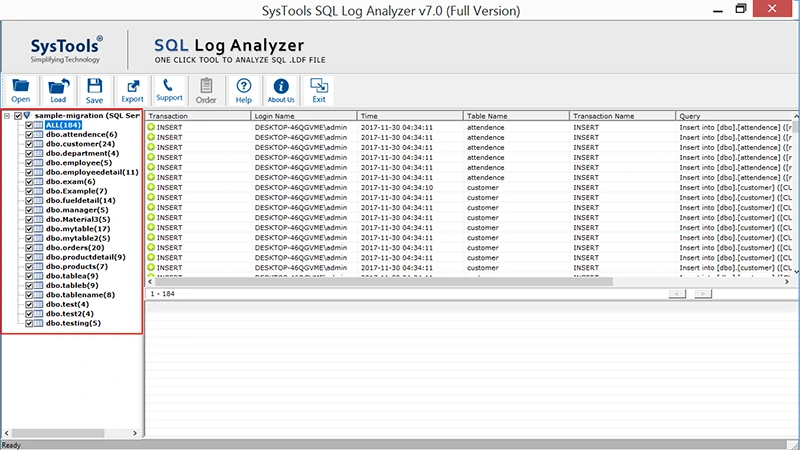Select the dbo.manager(5) tree item

point(77,210)
